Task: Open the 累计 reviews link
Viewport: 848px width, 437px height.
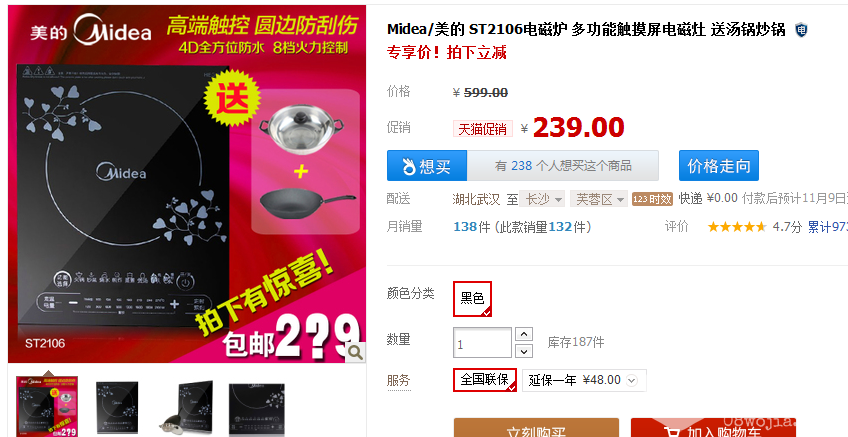Action: point(827,227)
